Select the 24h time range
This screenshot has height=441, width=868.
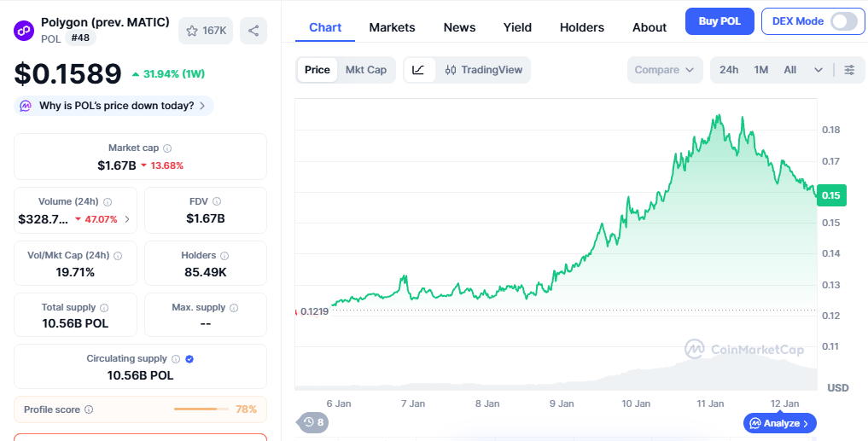tap(729, 70)
